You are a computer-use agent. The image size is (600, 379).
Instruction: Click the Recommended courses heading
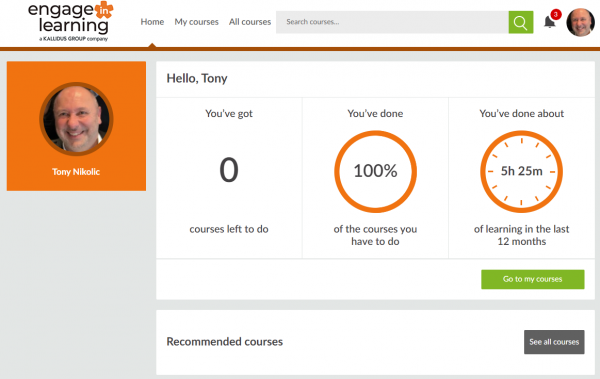point(225,341)
